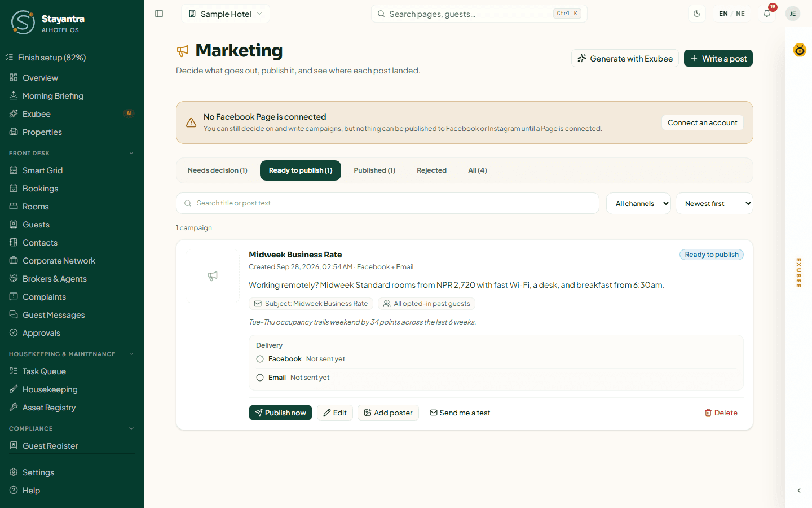
Task: Switch language to EN
Action: 723,14
